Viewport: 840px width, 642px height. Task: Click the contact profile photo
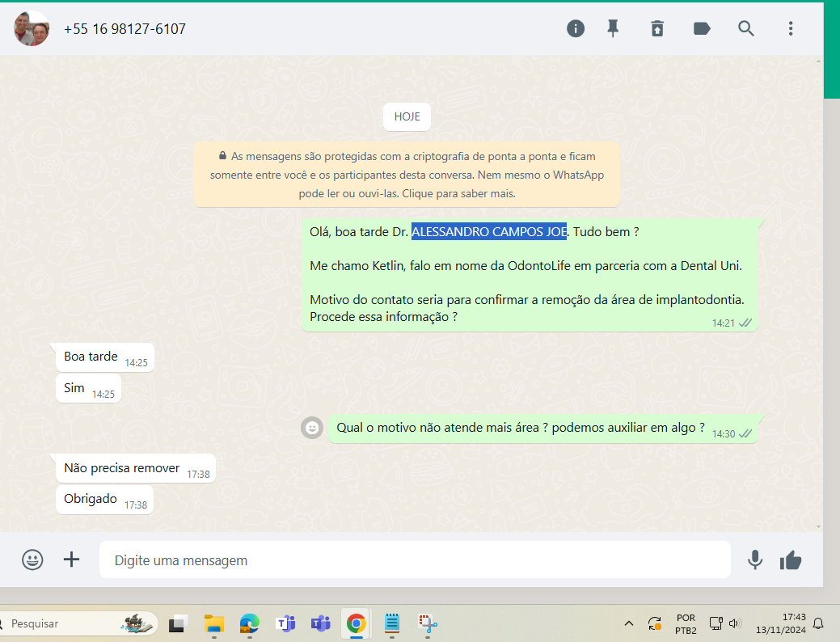(x=32, y=28)
